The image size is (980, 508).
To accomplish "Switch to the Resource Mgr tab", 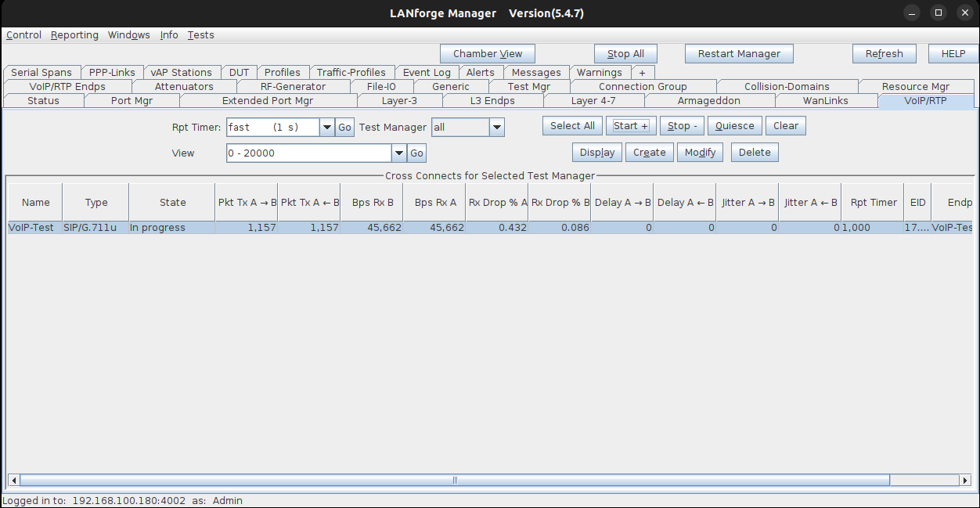I will [x=916, y=86].
